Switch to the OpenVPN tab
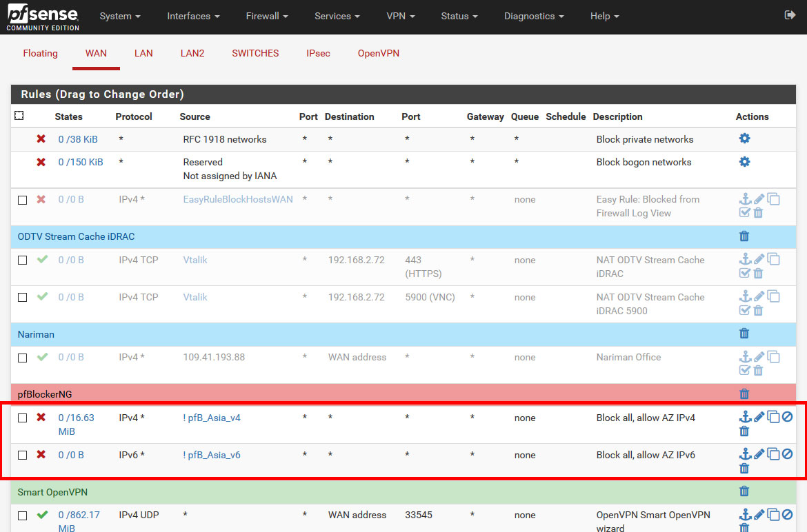The height and width of the screenshot is (532, 807). (x=378, y=54)
